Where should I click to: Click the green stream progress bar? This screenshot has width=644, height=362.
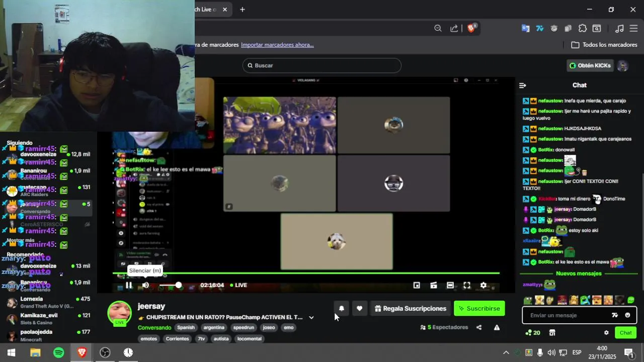(306, 273)
